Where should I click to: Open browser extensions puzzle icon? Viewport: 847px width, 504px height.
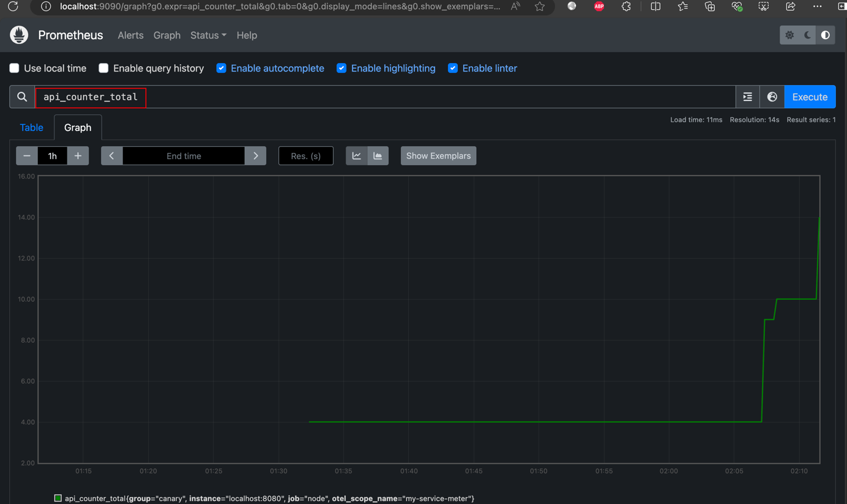click(x=626, y=6)
